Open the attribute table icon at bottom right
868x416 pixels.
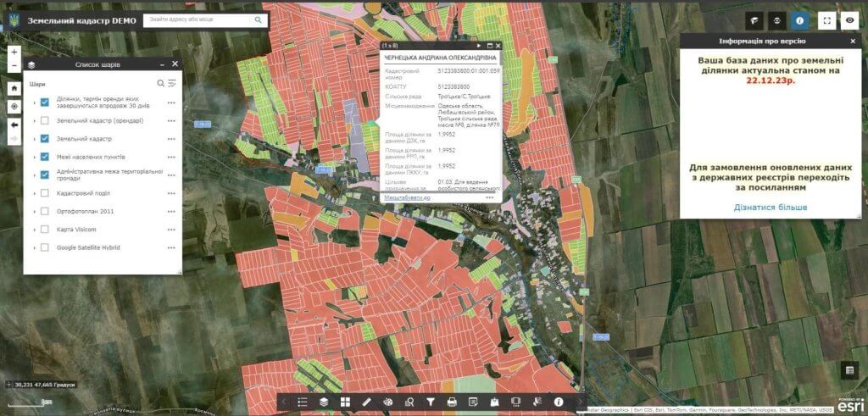(849, 370)
